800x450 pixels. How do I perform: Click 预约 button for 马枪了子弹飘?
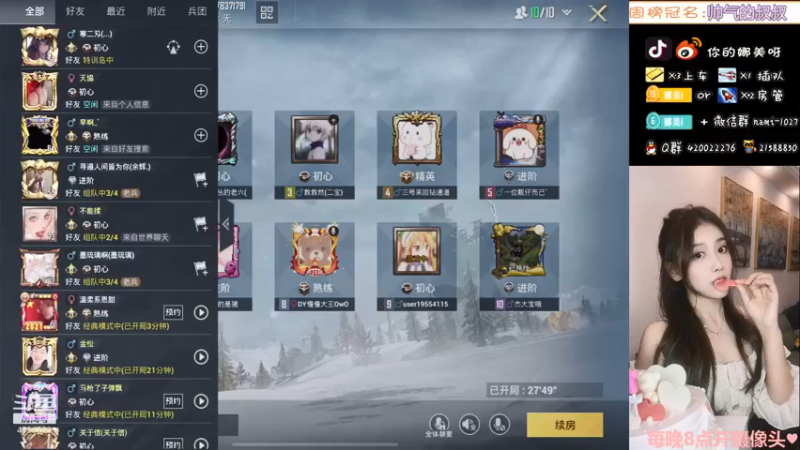click(173, 401)
